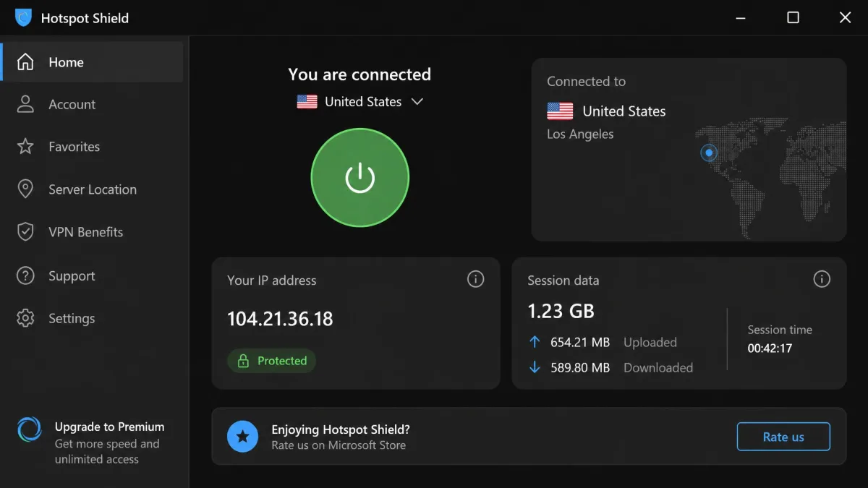Click the Rate us button

click(783, 437)
